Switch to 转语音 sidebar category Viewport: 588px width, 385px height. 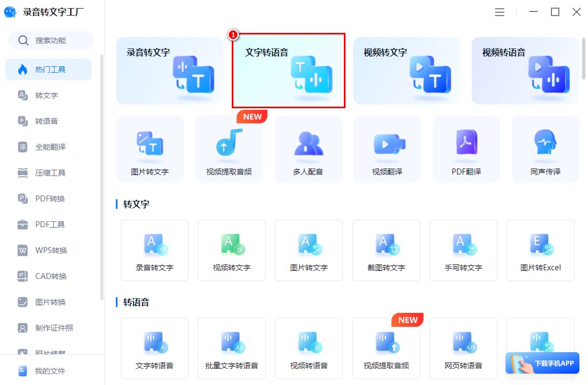(49, 121)
